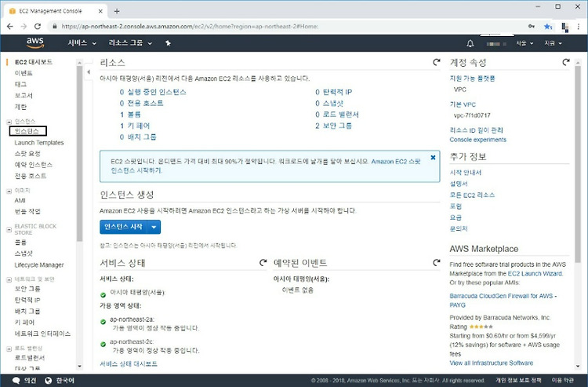The image size is (588, 387).
Task: Collapse the 인스턴스 sidebar section
Action: 9,122
